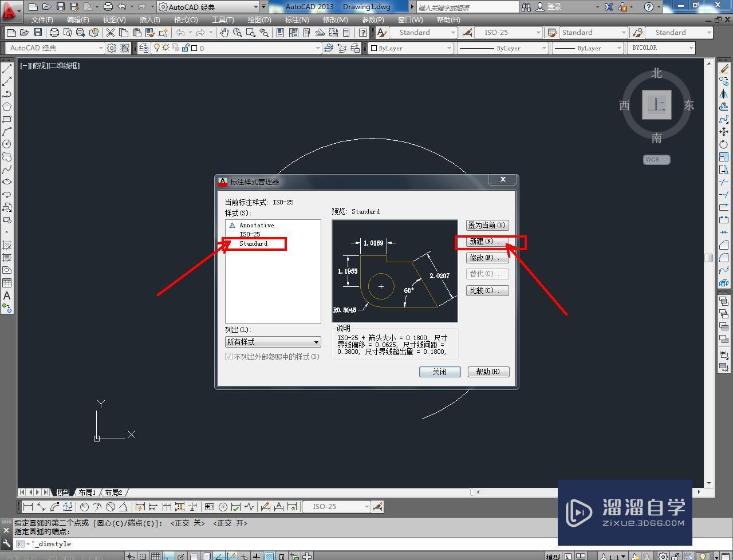The image size is (733, 560).
Task: Click ViewCube 上 top face
Action: click(657, 105)
